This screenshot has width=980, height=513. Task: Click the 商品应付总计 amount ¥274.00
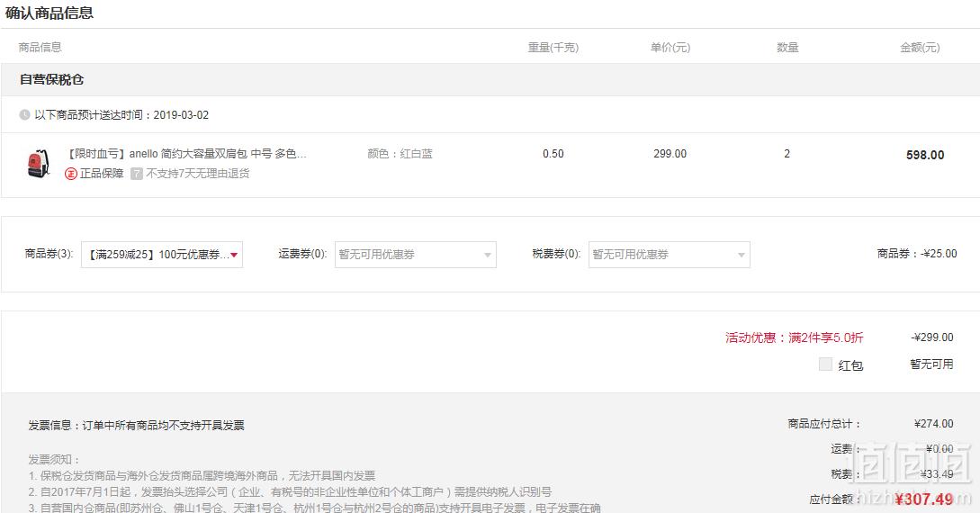tap(934, 424)
